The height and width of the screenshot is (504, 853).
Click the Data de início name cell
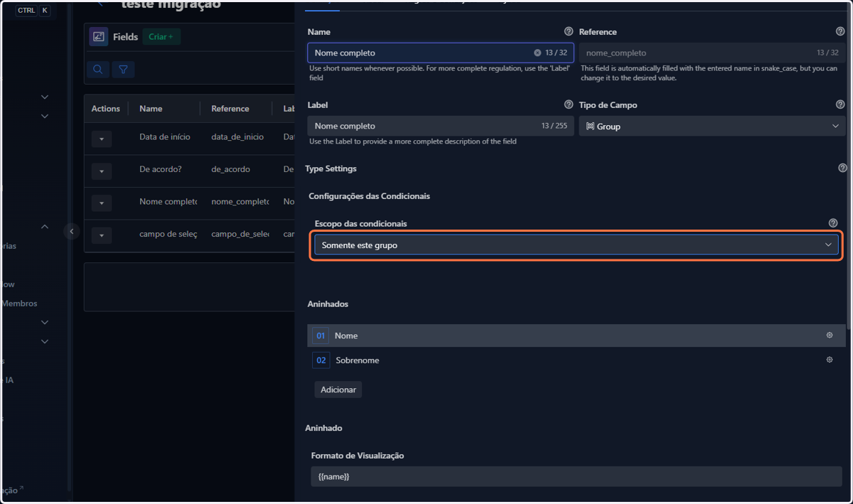click(165, 136)
